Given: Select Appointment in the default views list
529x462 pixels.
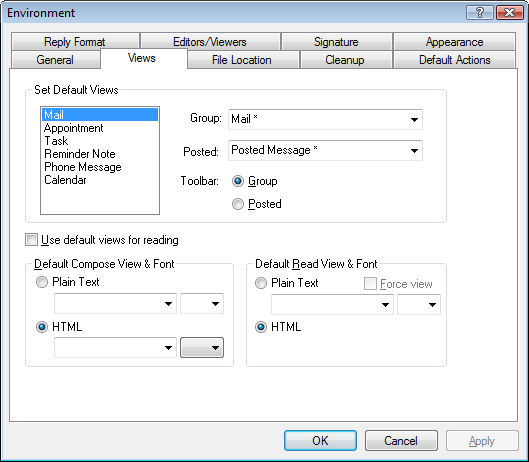Looking at the screenshot, I should click(100, 128).
